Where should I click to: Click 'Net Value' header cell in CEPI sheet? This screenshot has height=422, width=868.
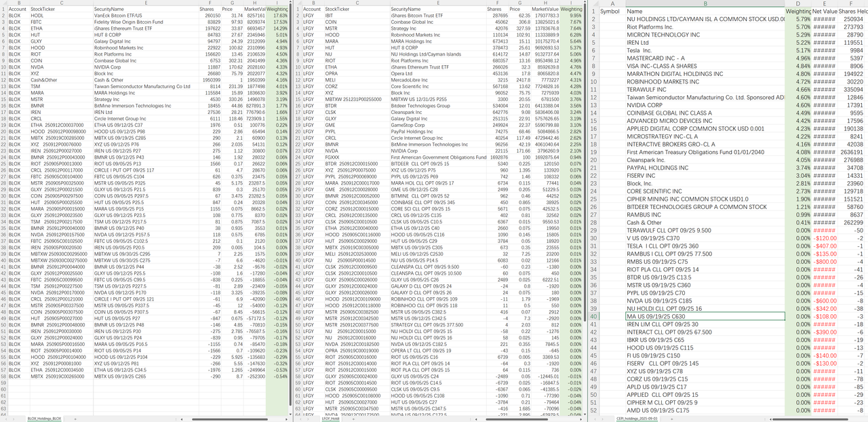[825, 11]
